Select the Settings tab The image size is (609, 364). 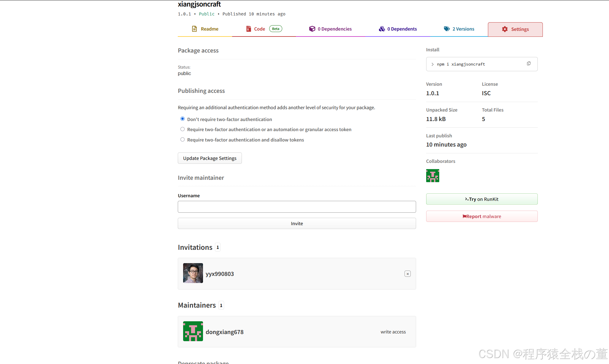click(x=515, y=29)
